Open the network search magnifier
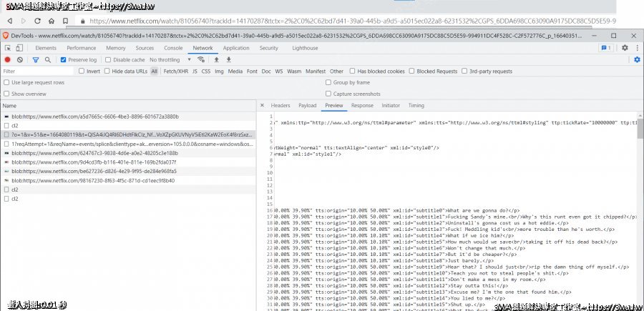Screen dimensions: 644x311 click(x=47, y=60)
